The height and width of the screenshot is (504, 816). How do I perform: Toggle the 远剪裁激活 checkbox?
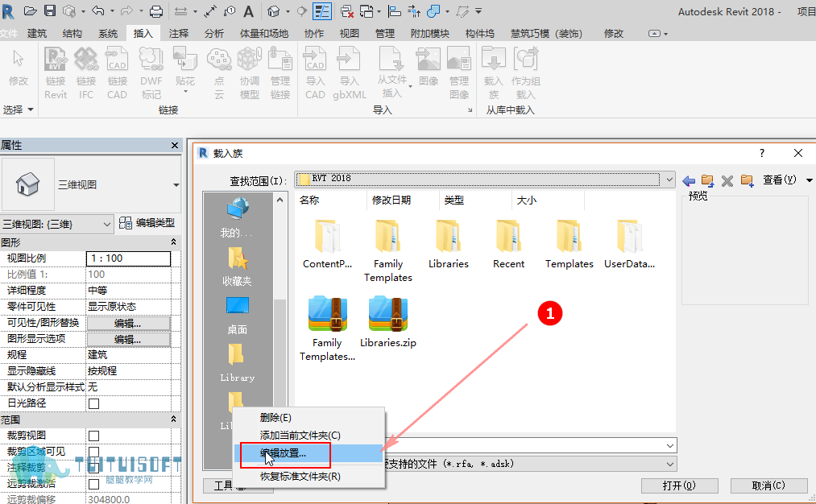[93, 484]
